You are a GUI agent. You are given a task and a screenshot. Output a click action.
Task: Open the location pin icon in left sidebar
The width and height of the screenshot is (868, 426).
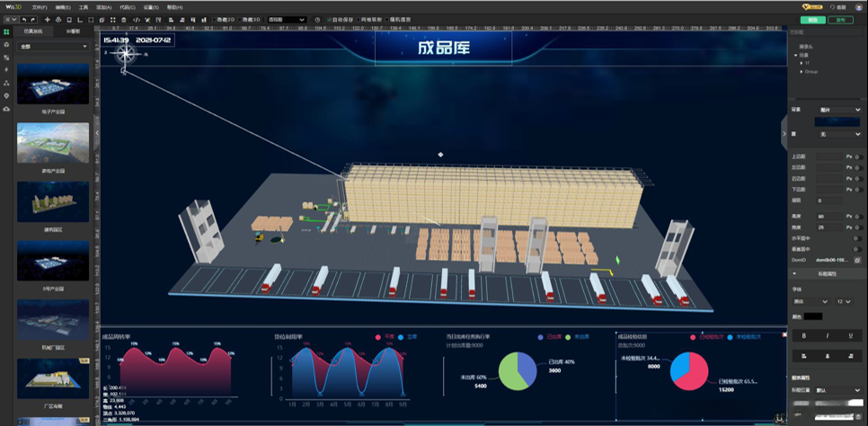6,96
